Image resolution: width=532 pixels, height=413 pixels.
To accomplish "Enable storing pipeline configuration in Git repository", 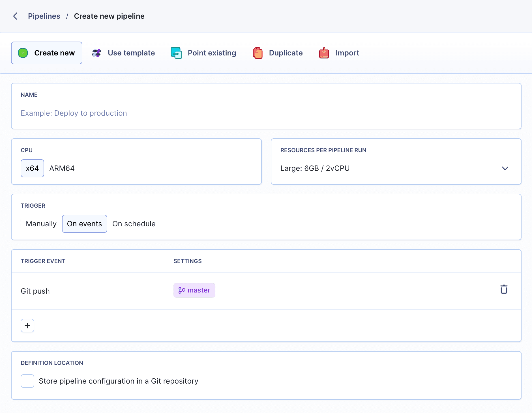I will tap(27, 381).
